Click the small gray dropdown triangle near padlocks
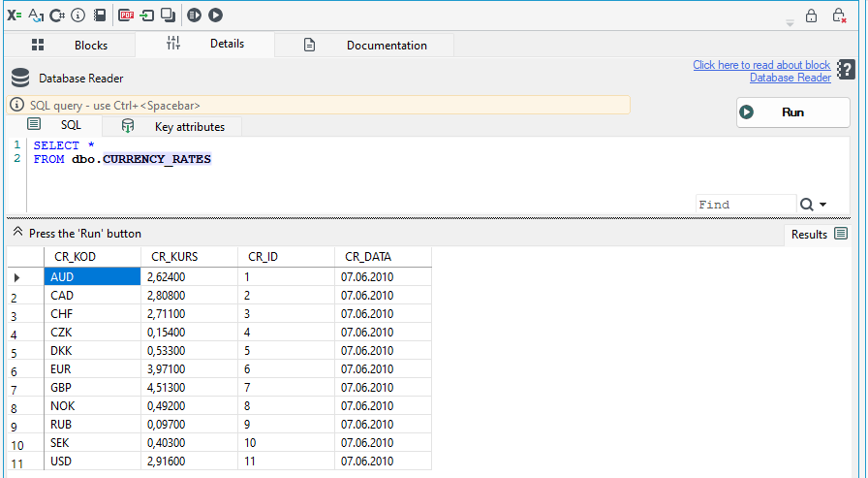The height and width of the screenshot is (478, 868). coord(790,23)
